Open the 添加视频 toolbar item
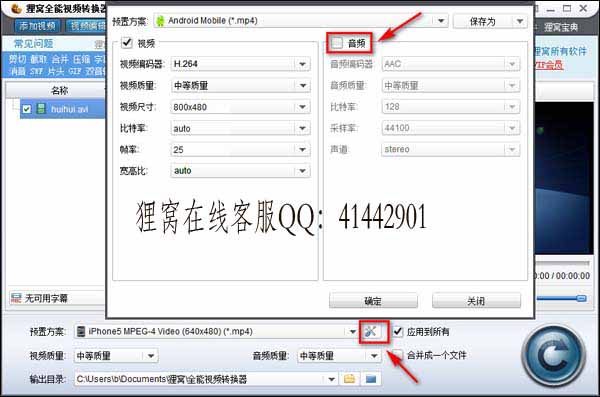The image size is (600, 397). pos(38,26)
